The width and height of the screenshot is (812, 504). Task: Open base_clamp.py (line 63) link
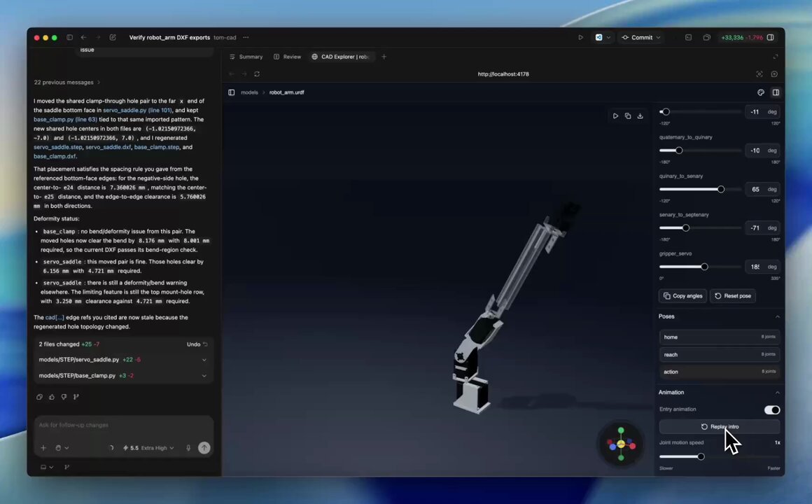tap(65, 119)
